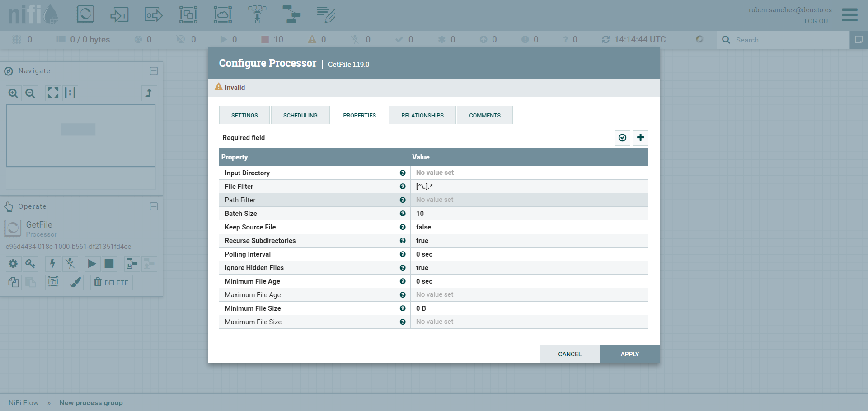This screenshot has height=411, width=868.
Task: Open help icon for Keep Source File
Action: tap(403, 227)
